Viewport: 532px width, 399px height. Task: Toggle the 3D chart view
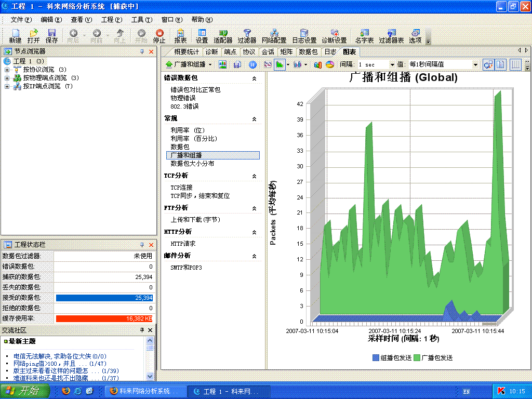(x=488, y=64)
